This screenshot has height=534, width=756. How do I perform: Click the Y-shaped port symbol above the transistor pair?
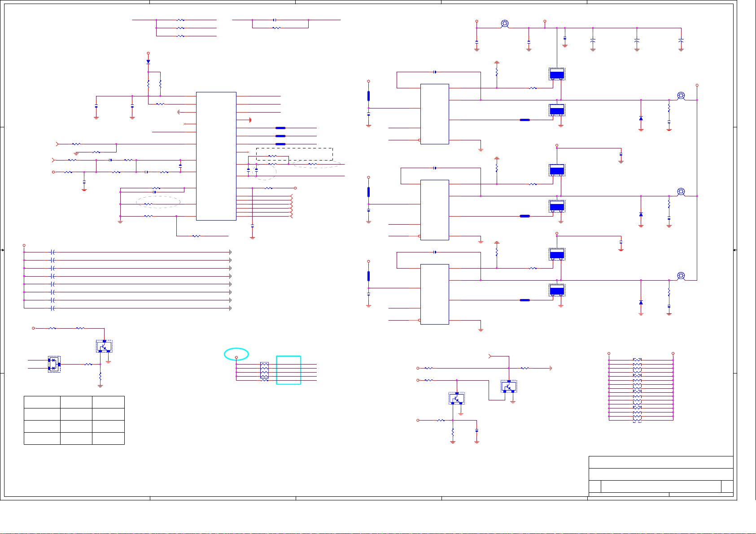click(x=490, y=356)
